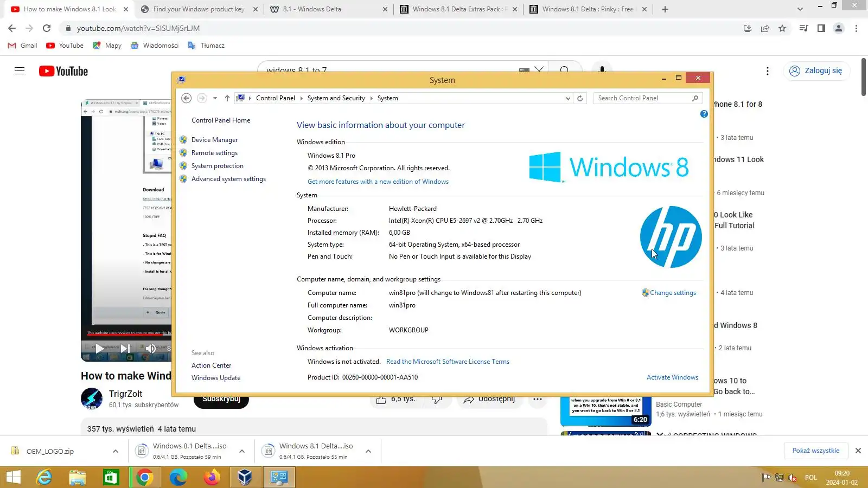Open YouTube settings three-dot menu

pyautogui.click(x=767, y=71)
